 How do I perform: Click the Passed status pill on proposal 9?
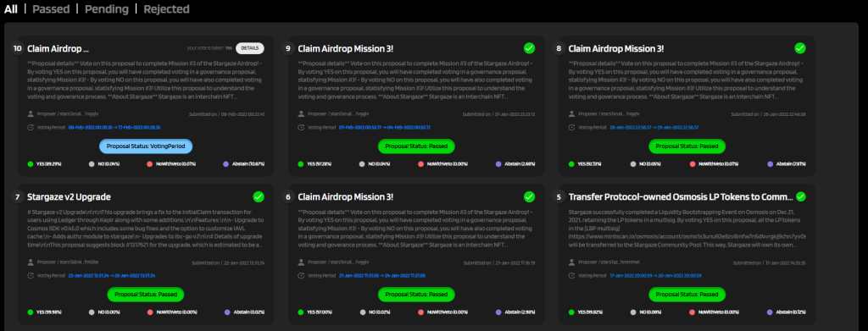point(416,146)
